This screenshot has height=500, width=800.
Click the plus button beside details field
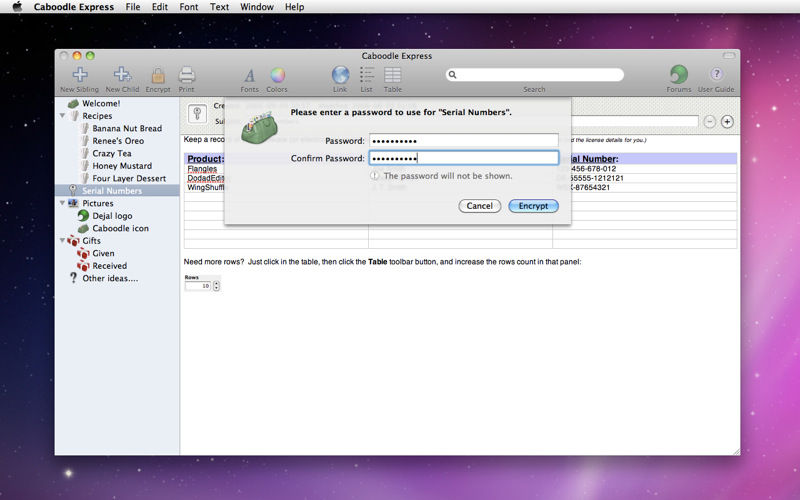click(727, 122)
